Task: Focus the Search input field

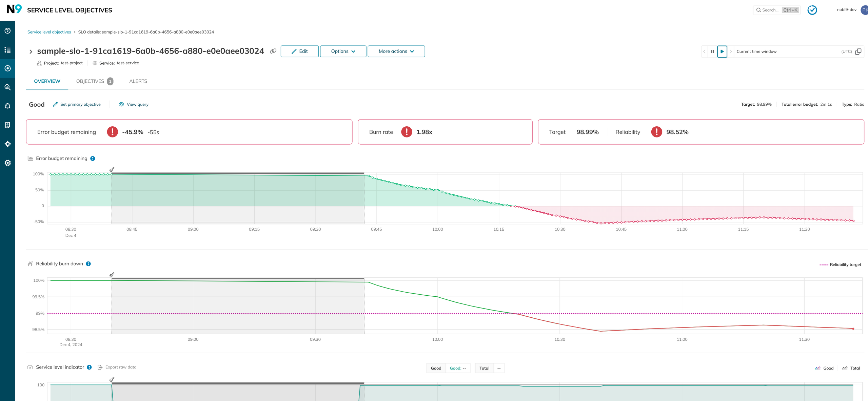Action: 776,10
